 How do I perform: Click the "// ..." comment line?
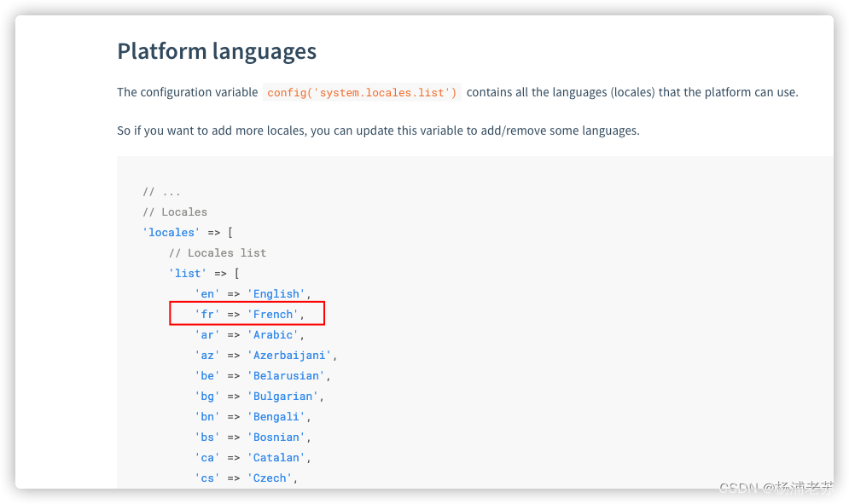(161, 192)
